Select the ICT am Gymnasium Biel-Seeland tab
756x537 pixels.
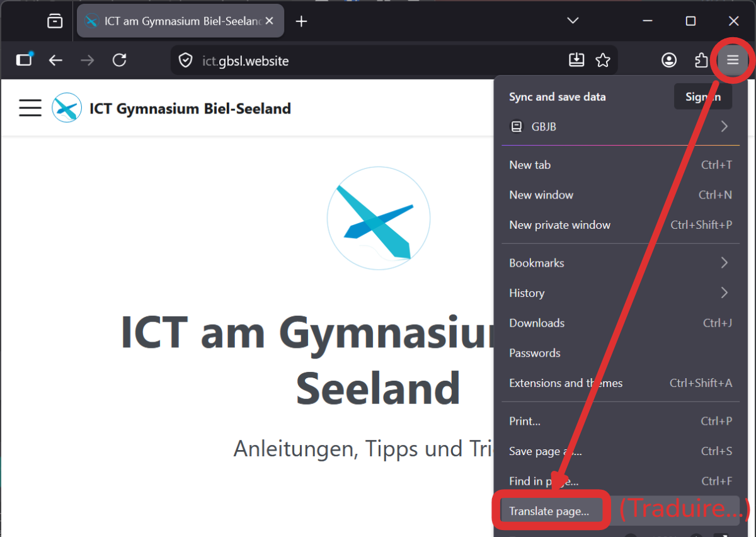(x=180, y=21)
